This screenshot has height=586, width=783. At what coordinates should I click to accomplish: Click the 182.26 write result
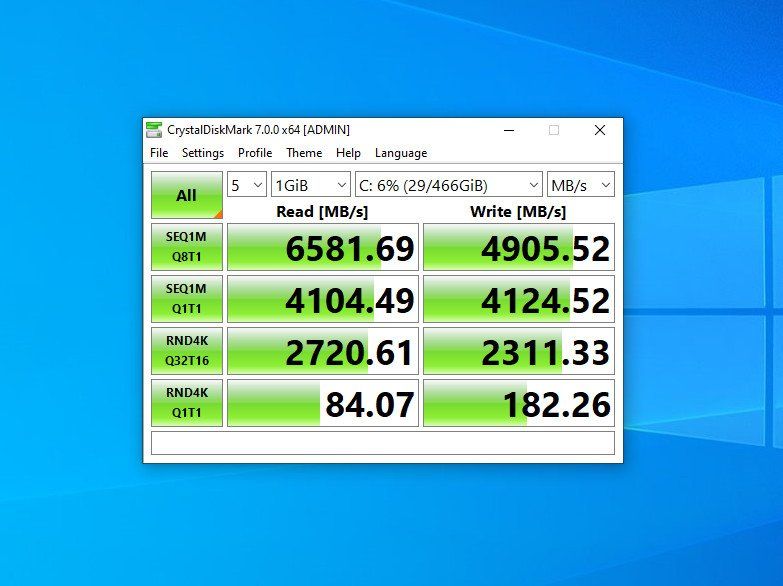[x=519, y=403]
